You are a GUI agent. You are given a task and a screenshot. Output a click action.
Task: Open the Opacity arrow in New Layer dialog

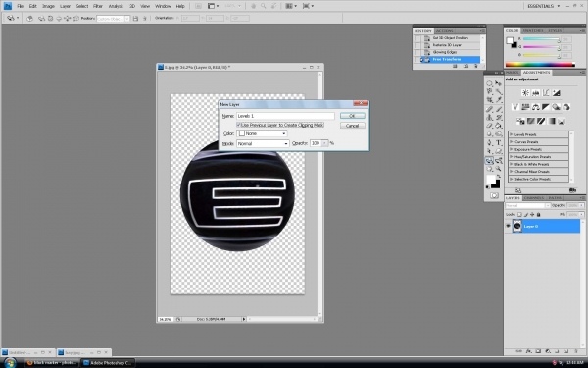[324, 143]
